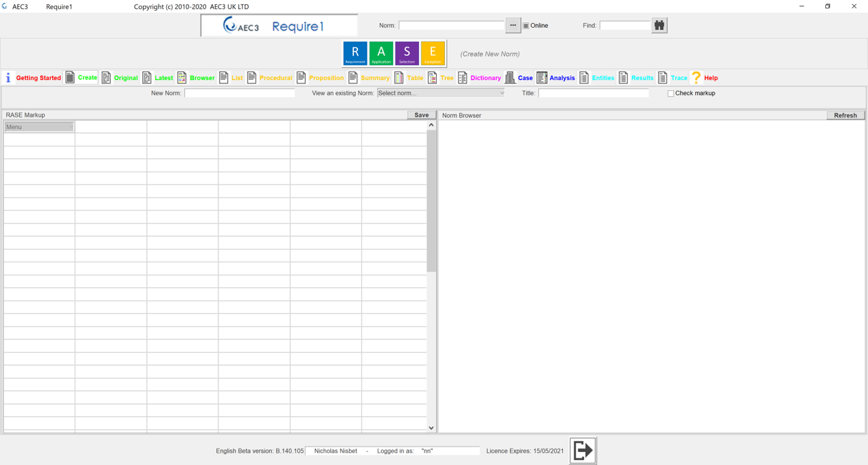Click the Title input field
The image size is (868, 465).
click(593, 93)
